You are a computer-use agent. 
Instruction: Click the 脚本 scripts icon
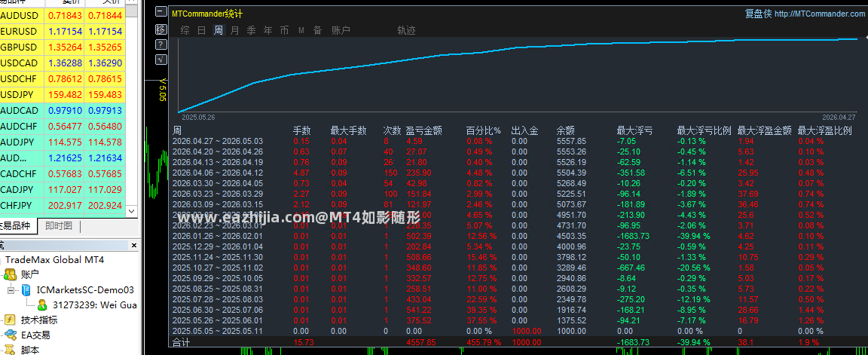point(10,350)
